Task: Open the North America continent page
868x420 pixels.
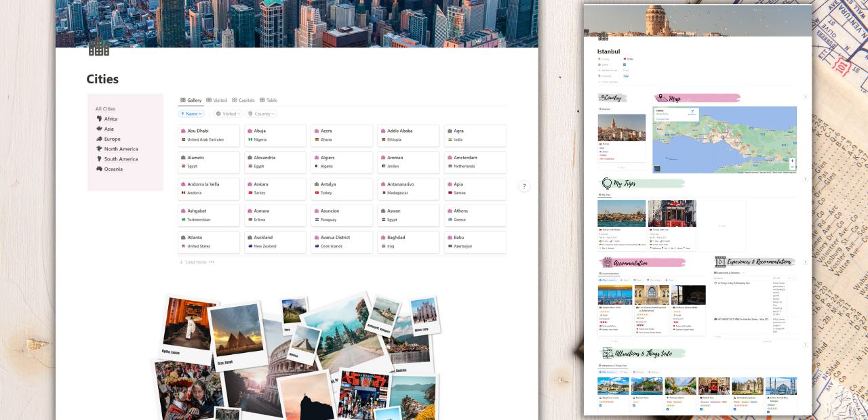Action: tap(117, 149)
